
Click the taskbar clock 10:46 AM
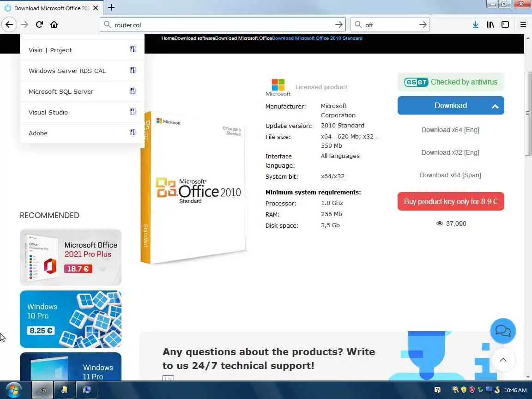[515, 390]
